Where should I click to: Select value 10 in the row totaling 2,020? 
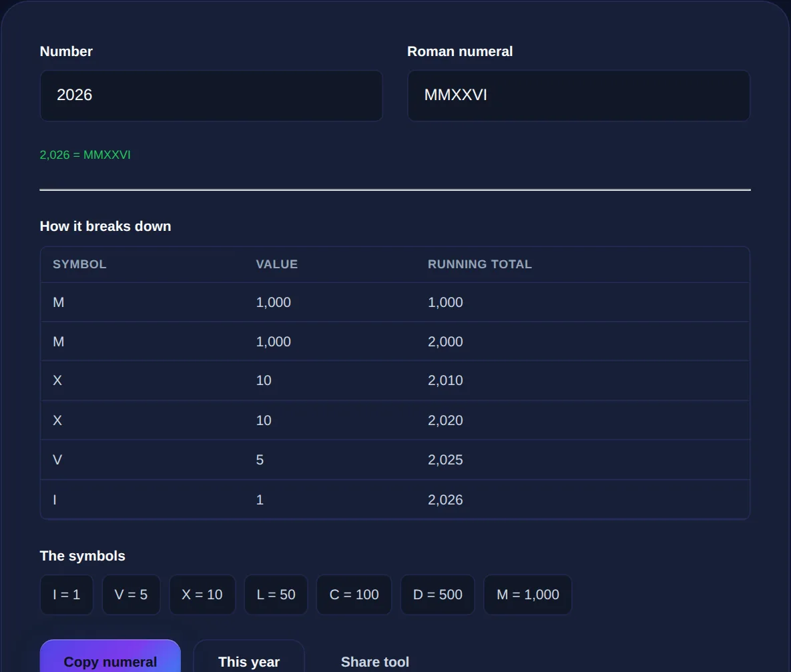(x=264, y=420)
